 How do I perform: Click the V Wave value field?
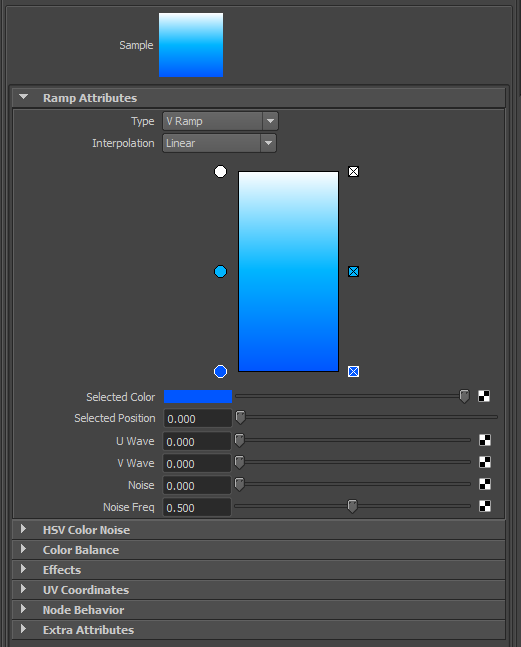click(197, 463)
